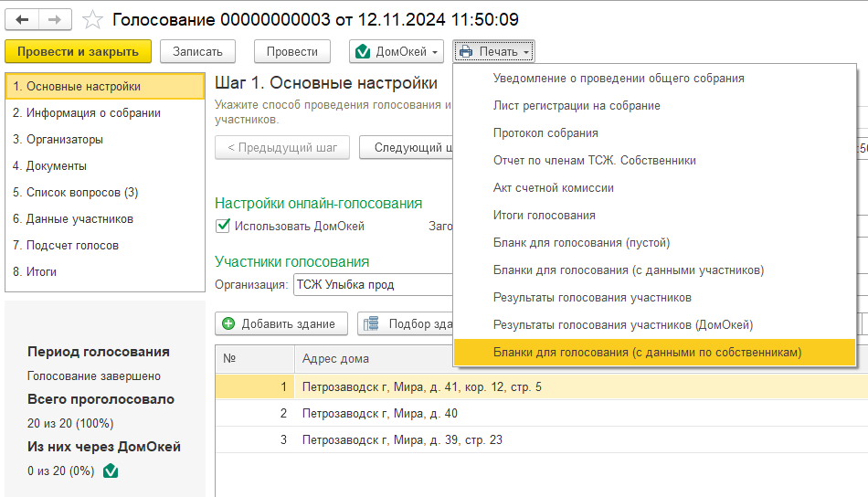Toggle the Использовать ДомОкей checkbox
Image resolution: width=868 pixels, height=497 pixels.
[x=222, y=226]
